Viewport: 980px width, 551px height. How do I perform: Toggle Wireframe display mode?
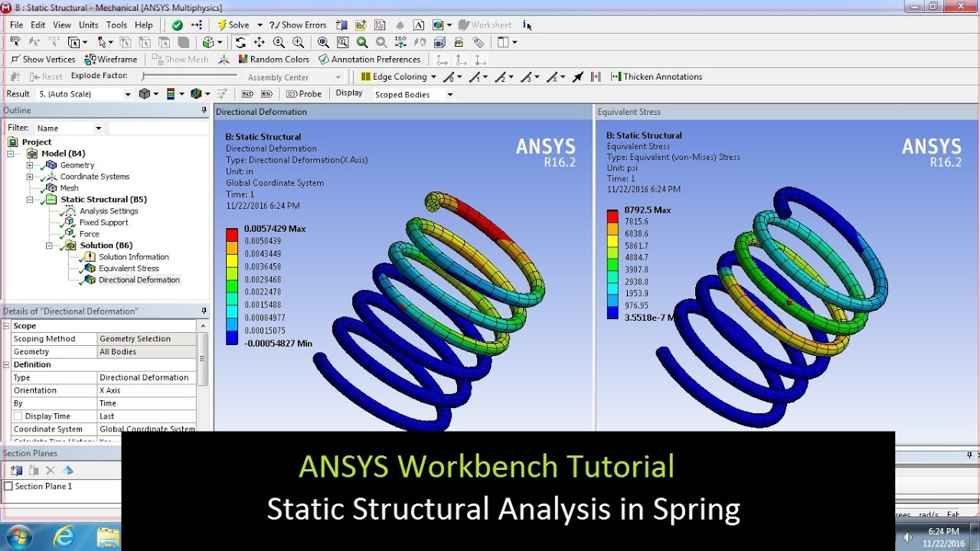111,59
